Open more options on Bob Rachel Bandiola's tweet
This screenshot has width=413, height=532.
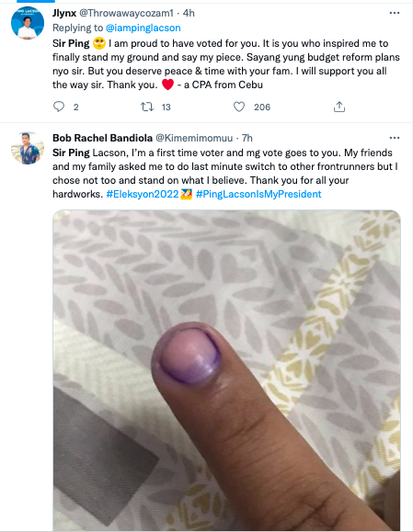click(x=395, y=138)
